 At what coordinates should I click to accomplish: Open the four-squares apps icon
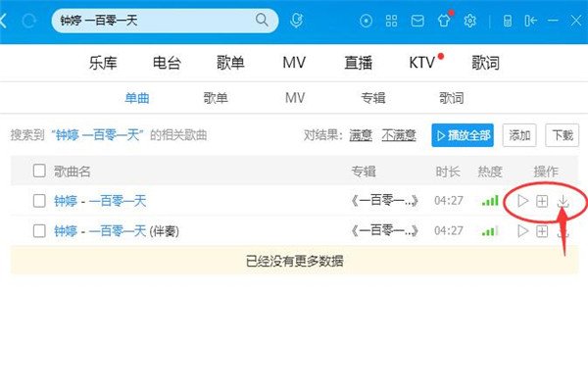coord(391,21)
